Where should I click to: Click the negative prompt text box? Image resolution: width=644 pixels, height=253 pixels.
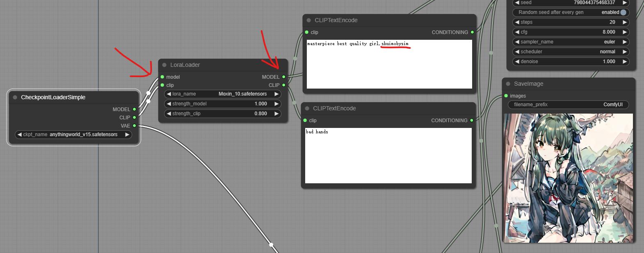coord(388,155)
